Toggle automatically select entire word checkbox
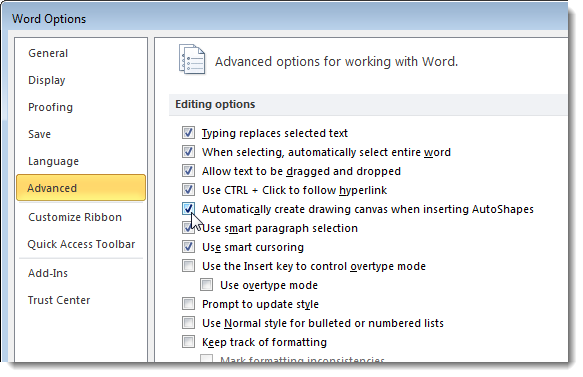 click(x=188, y=152)
